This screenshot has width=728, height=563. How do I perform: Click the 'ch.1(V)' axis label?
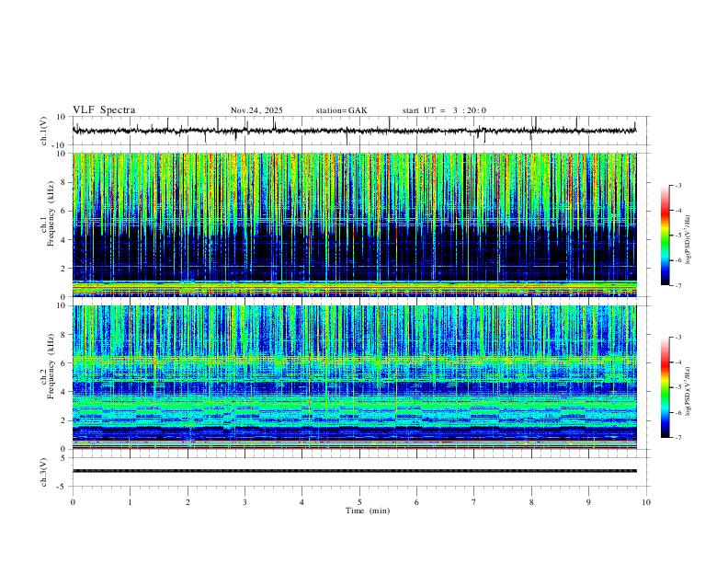(44, 131)
